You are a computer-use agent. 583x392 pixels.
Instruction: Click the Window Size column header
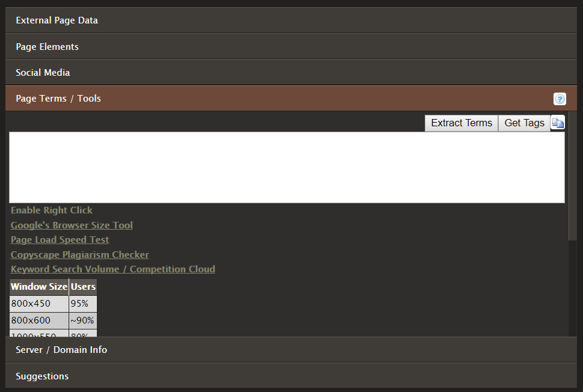(x=39, y=287)
